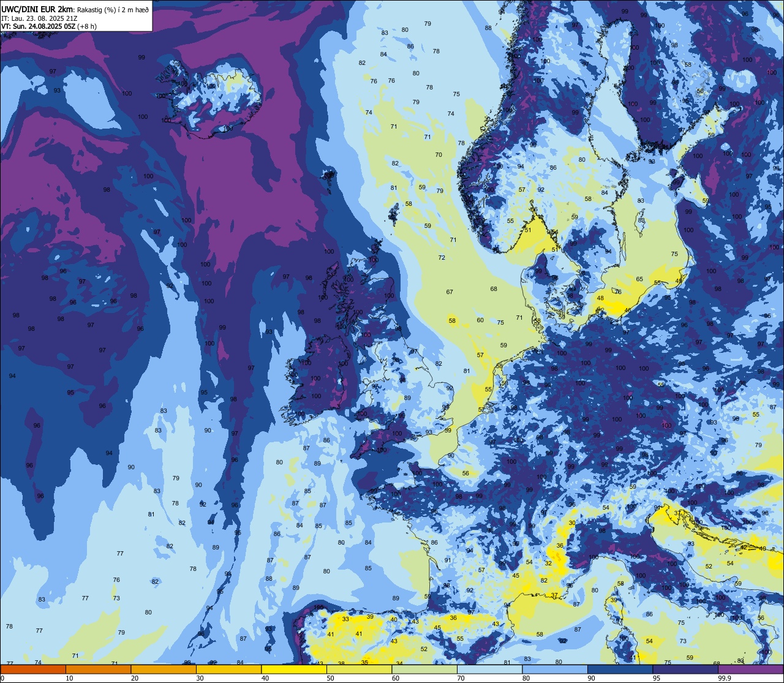This screenshot has height=683, width=784.
Task: Click the title text UWC/DINI EUR 2km
Action: pos(37,9)
